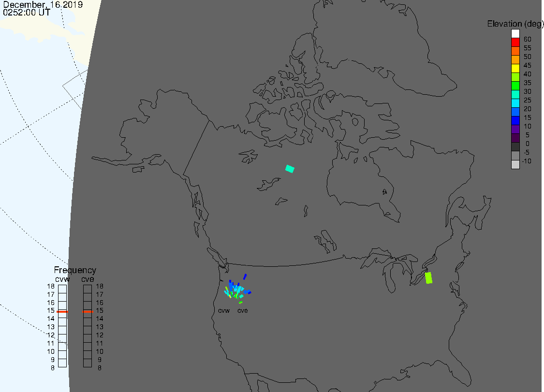Image resolution: width=544 pixels, height=392 pixels.
Task: Click "18" beside the cvw frequency bar
Action: 51,286
